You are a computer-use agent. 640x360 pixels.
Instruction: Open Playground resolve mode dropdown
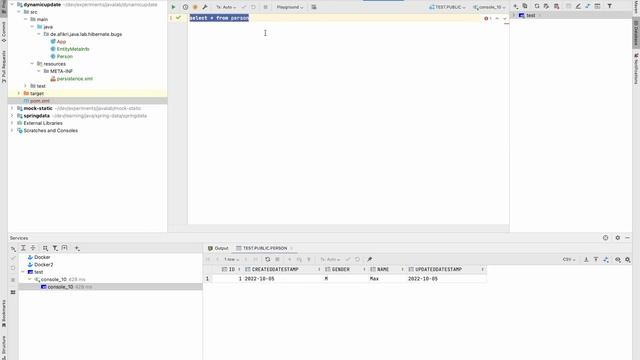point(290,7)
